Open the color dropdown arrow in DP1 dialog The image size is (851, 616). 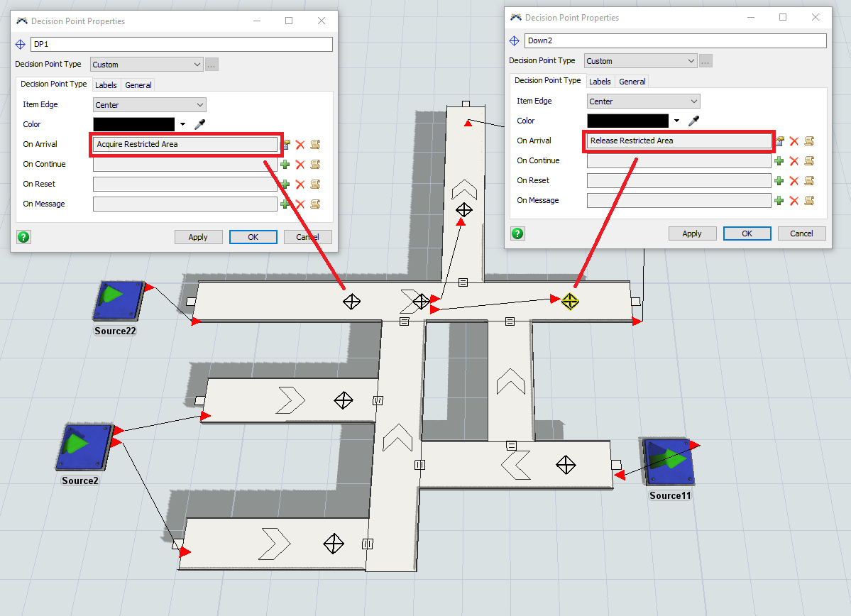coord(183,125)
